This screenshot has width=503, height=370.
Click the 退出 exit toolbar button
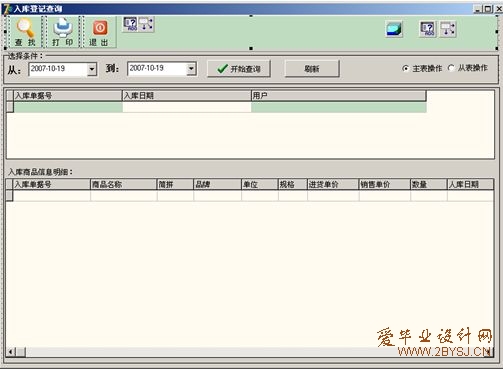(99, 32)
